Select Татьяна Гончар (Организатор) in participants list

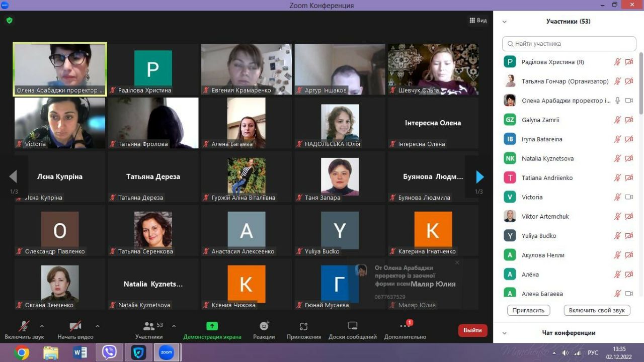click(x=565, y=81)
